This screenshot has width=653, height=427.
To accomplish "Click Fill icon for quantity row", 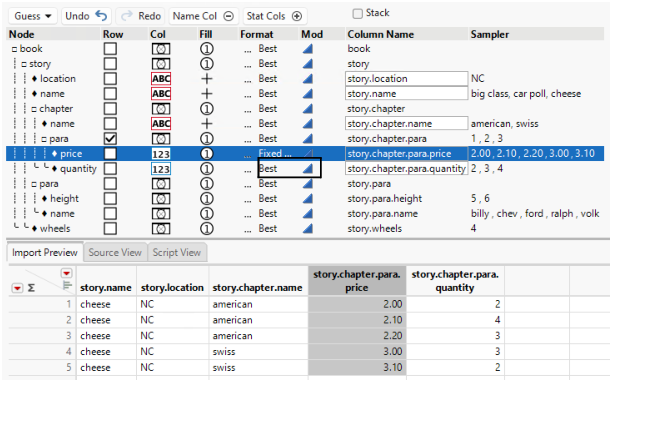I will point(207,169).
